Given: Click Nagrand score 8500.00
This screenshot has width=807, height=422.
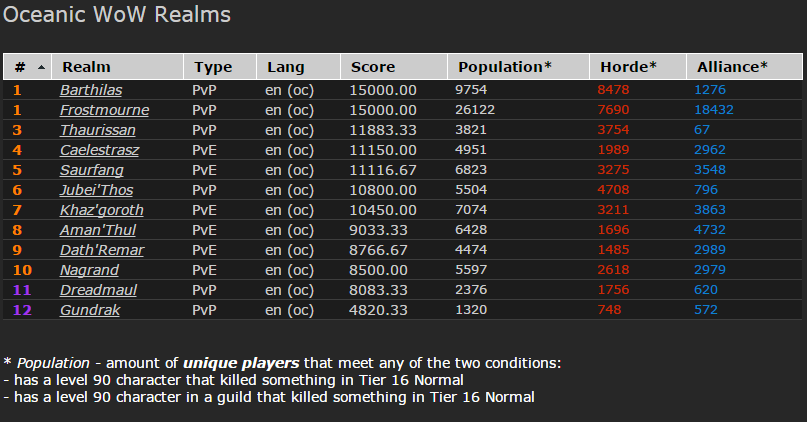Looking at the screenshot, I should 379,270.
